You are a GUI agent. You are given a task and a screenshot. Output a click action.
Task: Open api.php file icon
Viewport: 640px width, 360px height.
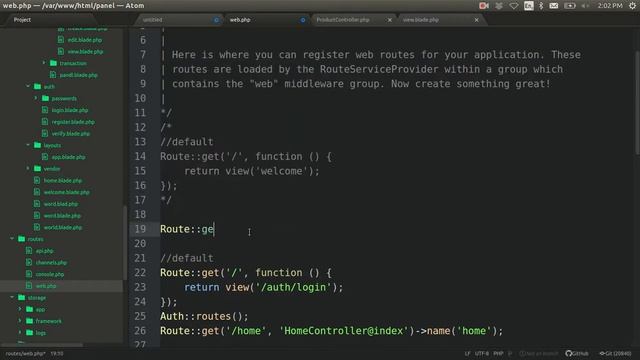tap(29, 251)
